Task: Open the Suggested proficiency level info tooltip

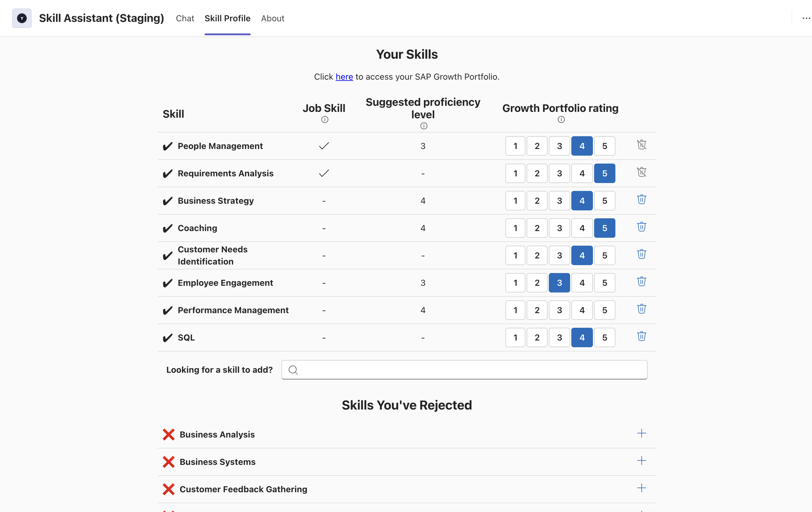Action: 424,126
